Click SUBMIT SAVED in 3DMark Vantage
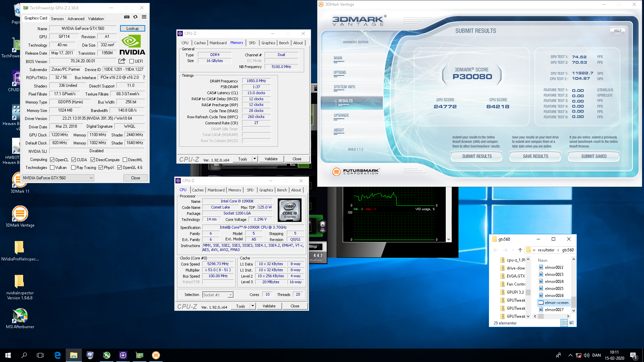 coord(594,157)
